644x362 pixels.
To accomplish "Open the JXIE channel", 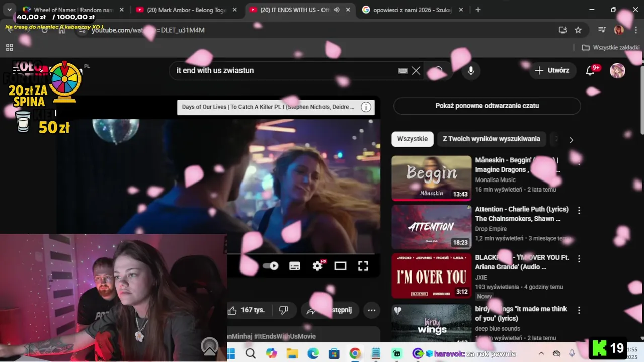I will click(482, 277).
